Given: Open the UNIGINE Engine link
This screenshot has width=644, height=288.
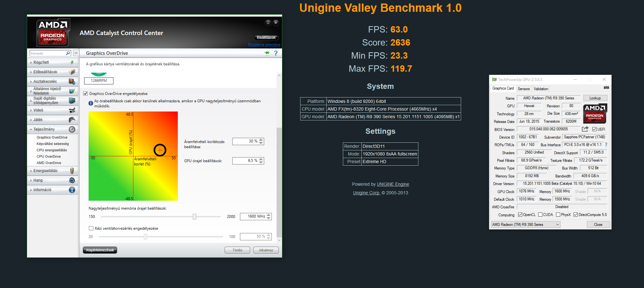Looking at the screenshot, I should click(393, 184).
